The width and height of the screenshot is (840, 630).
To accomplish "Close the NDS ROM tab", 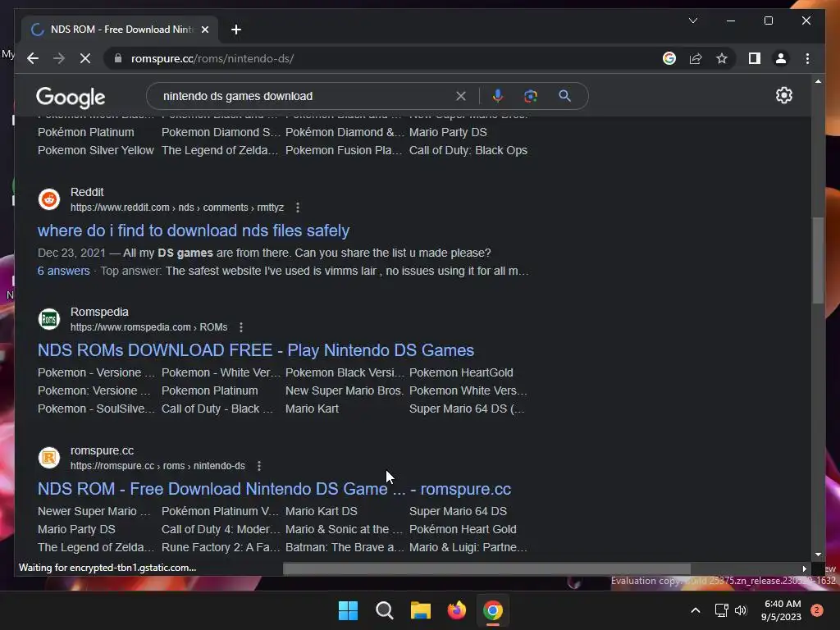I will pos(204,30).
